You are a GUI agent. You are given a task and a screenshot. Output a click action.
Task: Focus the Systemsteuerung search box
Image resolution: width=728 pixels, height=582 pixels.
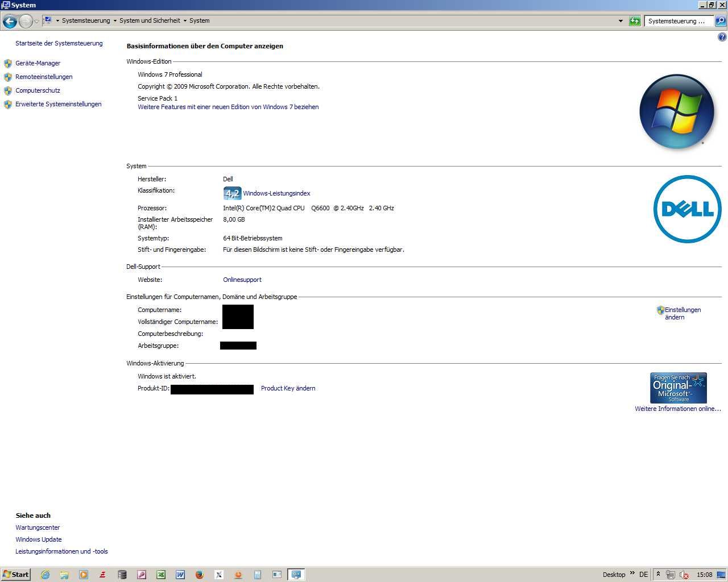[x=679, y=21]
